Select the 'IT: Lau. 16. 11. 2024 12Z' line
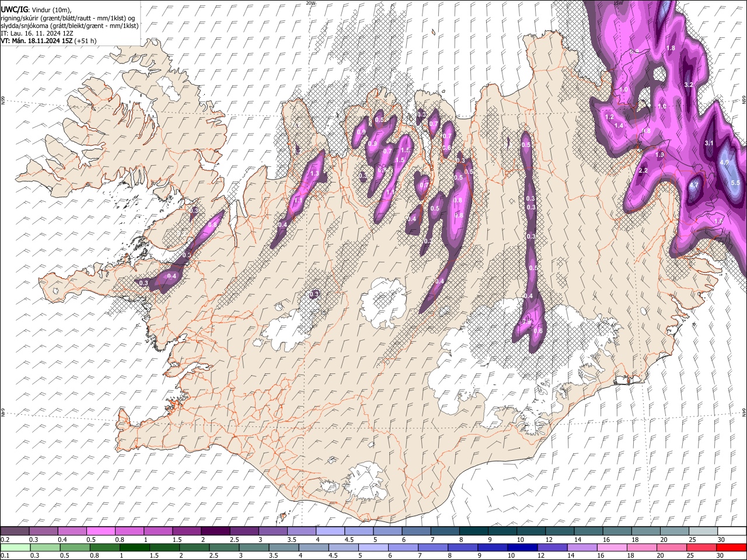Viewport: 747px width, 560px height. 36,33
